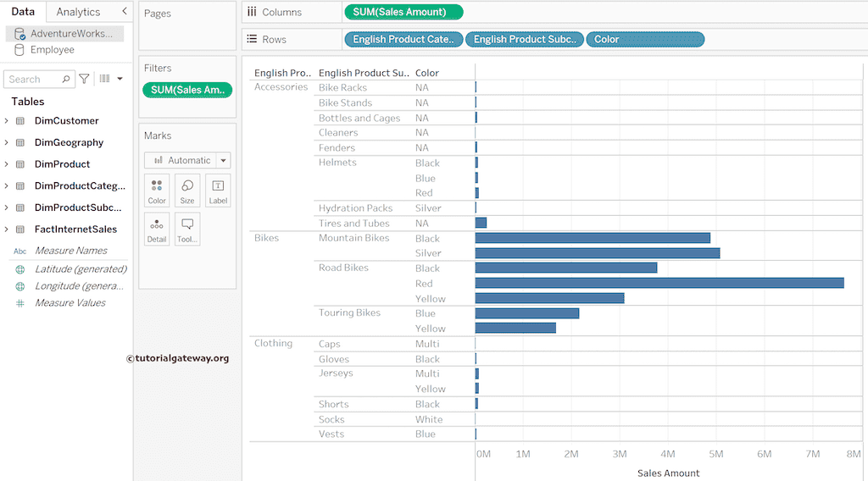Image resolution: width=868 pixels, height=481 pixels.
Task: Expand the FactInternetSales table
Action: pyautogui.click(x=7, y=229)
